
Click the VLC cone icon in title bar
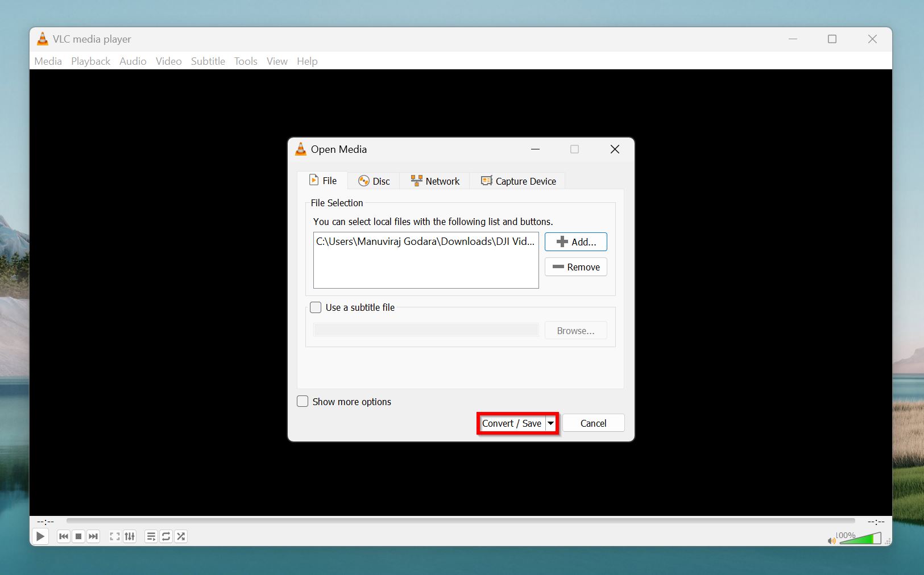coord(42,39)
